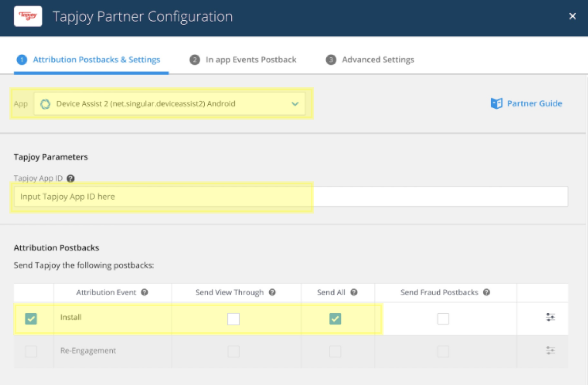Uncheck the Install attribution event checkbox

[31, 319]
